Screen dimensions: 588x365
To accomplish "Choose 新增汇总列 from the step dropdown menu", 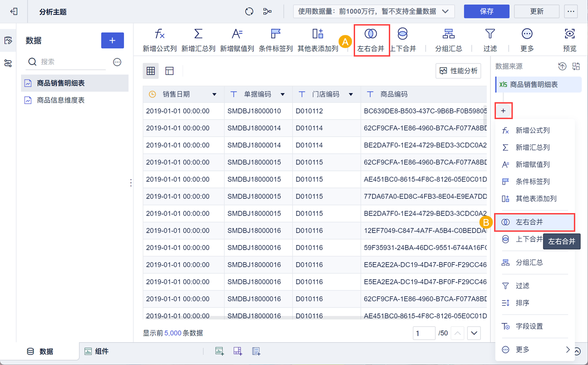I will coord(534,147).
